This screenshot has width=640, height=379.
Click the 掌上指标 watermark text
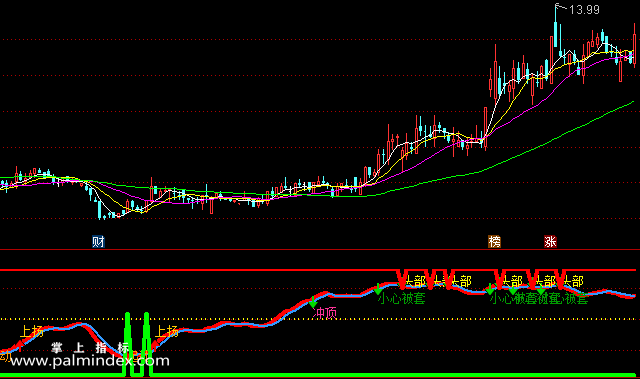tap(90, 348)
